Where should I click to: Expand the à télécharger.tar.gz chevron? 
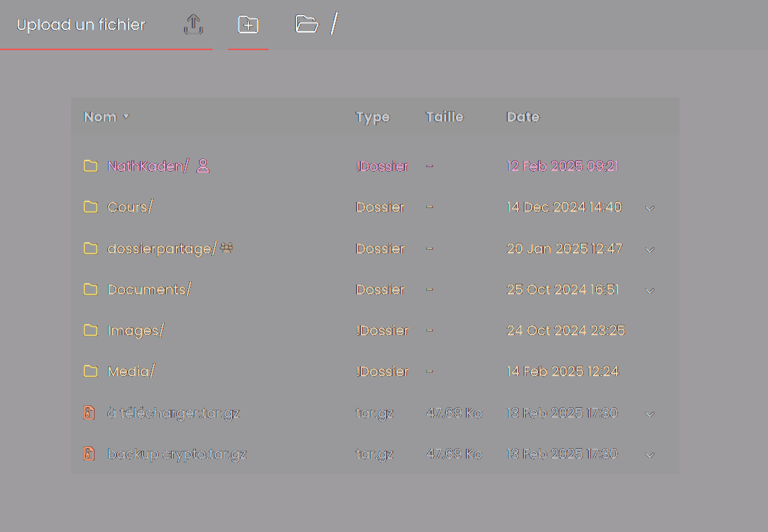(x=649, y=414)
